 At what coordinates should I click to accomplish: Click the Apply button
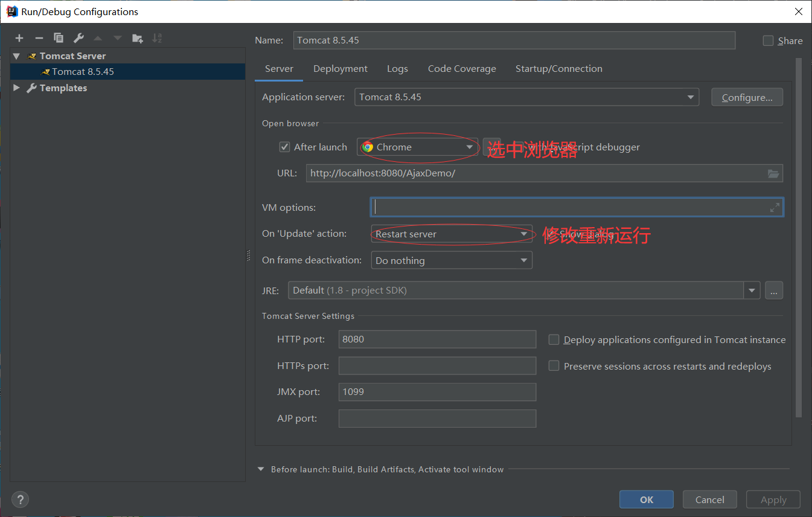pyautogui.click(x=773, y=499)
